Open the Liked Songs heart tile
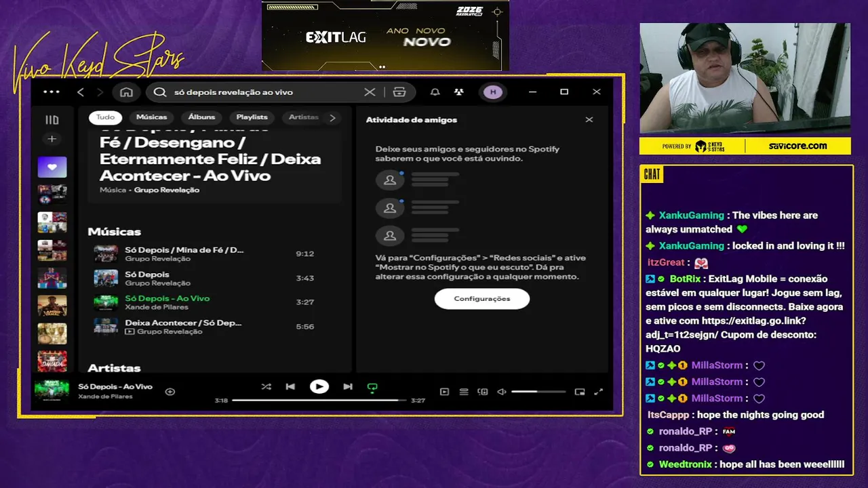868x488 pixels. (x=52, y=167)
